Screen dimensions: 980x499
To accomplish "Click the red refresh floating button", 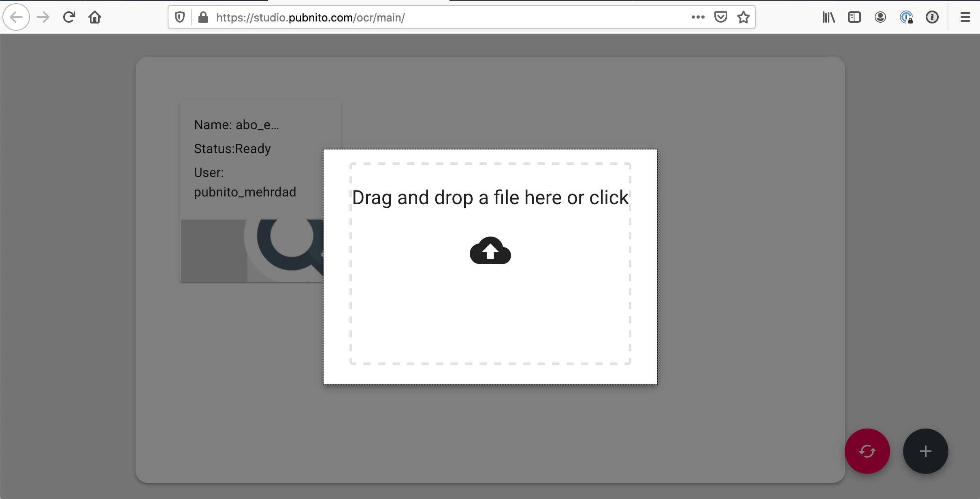I will (x=867, y=451).
